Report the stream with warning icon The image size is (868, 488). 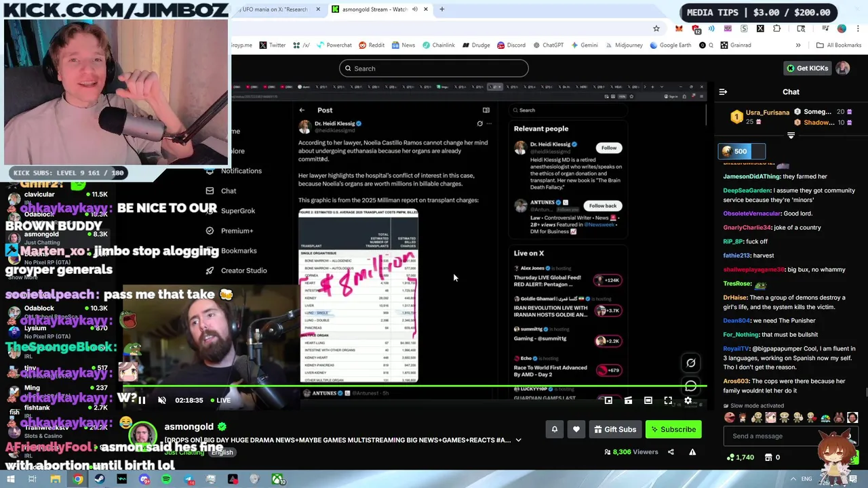tap(692, 452)
